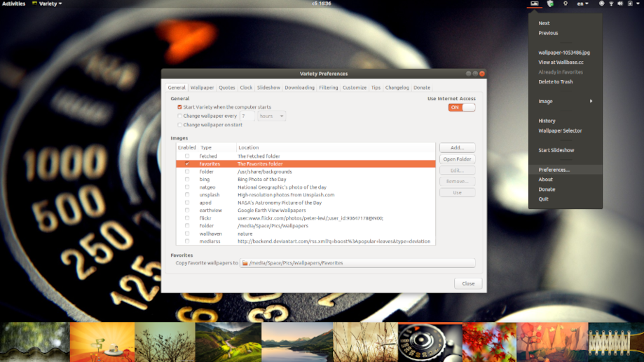Click the battery status icon

coord(629,4)
